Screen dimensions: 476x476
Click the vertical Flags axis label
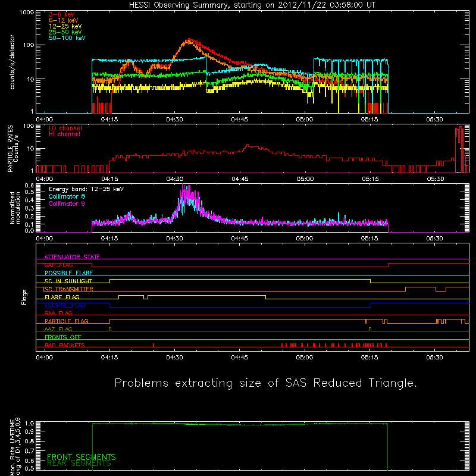(x=24, y=297)
